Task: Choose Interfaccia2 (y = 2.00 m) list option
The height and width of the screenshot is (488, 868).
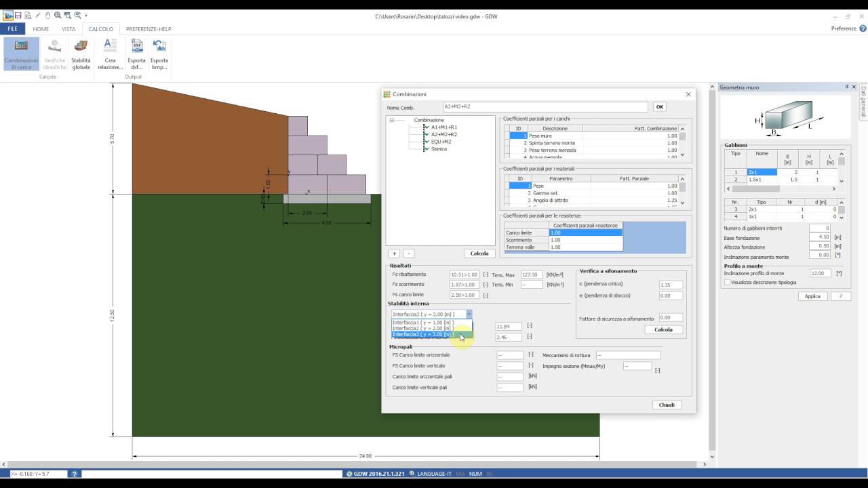Action: (x=432, y=328)
